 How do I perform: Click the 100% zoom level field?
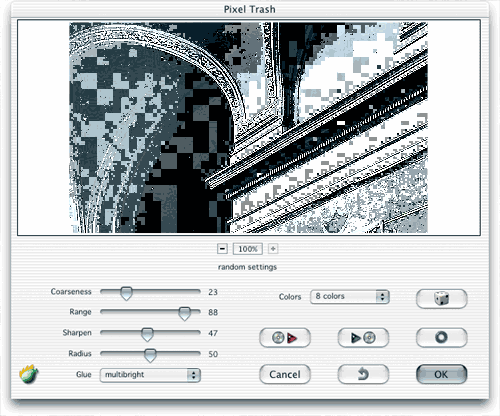[x=248, y=249]
